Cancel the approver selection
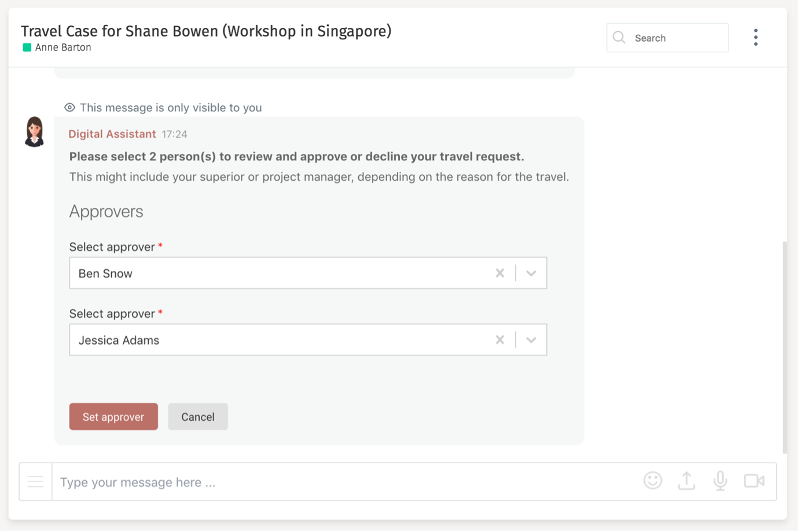This screenshot has height=532, width=801. coord(198,416)
